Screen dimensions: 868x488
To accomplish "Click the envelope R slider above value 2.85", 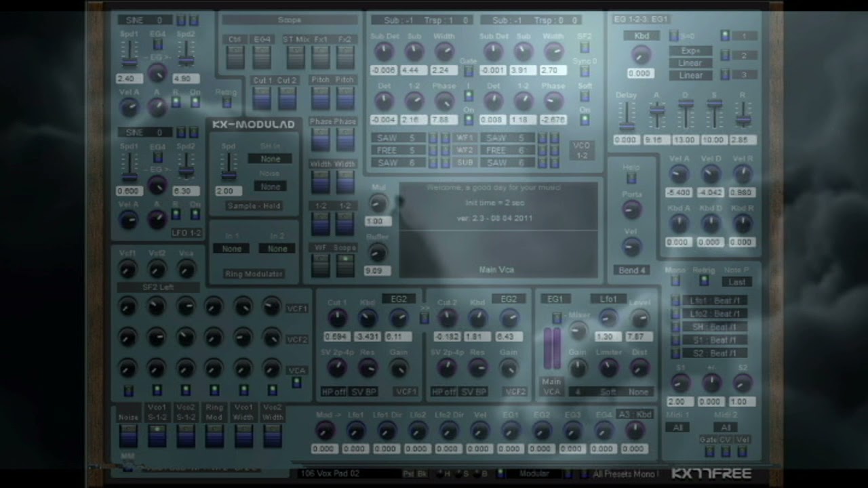I will [743, 115].
